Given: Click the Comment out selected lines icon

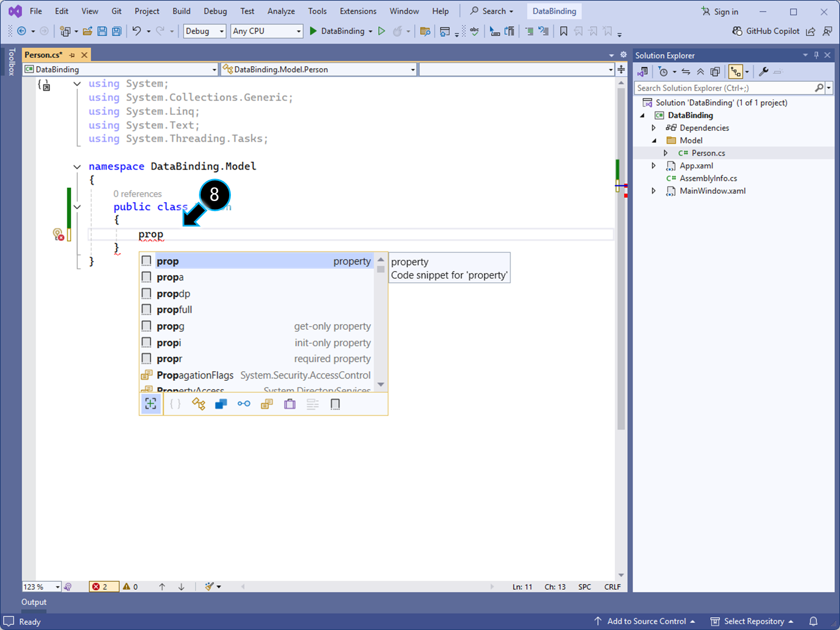Looking at the screenshot, I should [529, 31].
